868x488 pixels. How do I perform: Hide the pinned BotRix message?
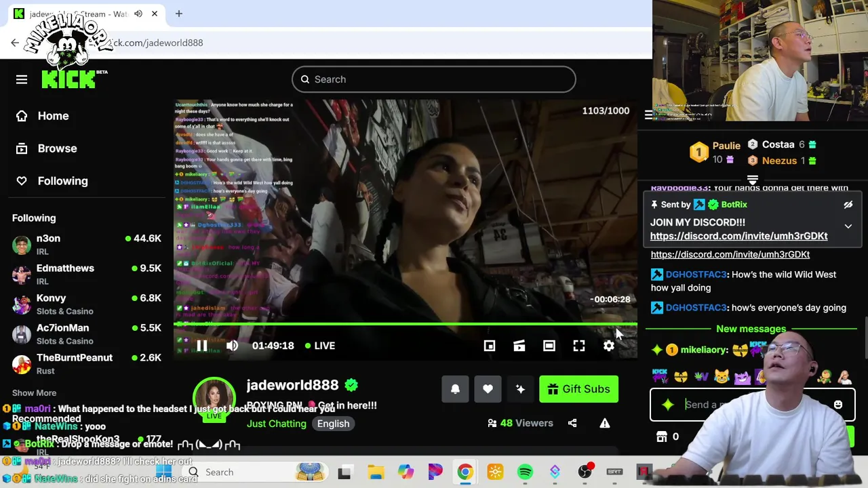click(x=848, y=205)
